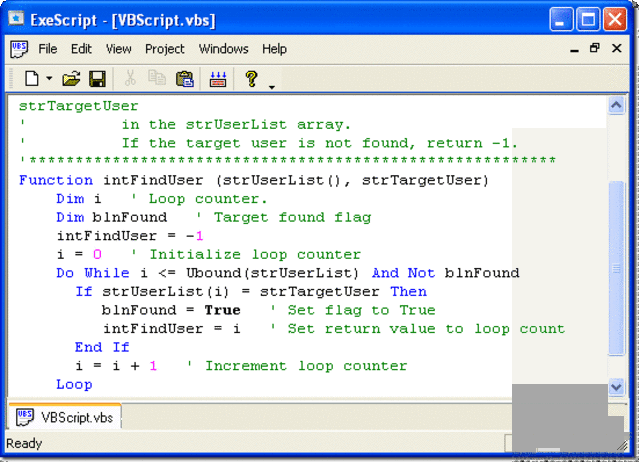
Task: Minimize the ExeScript main window
Action: pyautogui.click(x=561, y=19)
